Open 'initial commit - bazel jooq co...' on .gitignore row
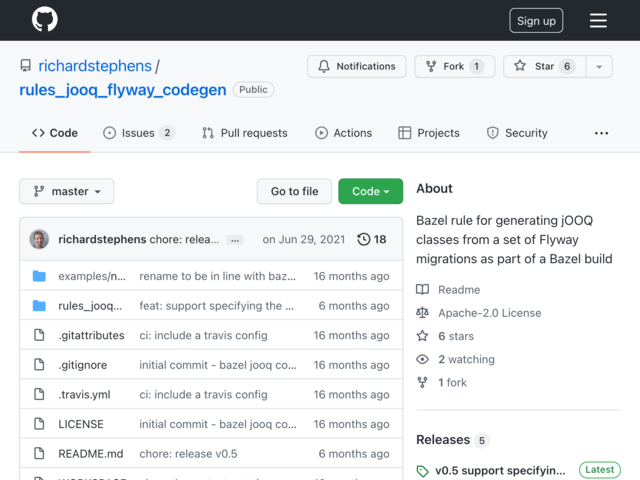 (218, 365)
